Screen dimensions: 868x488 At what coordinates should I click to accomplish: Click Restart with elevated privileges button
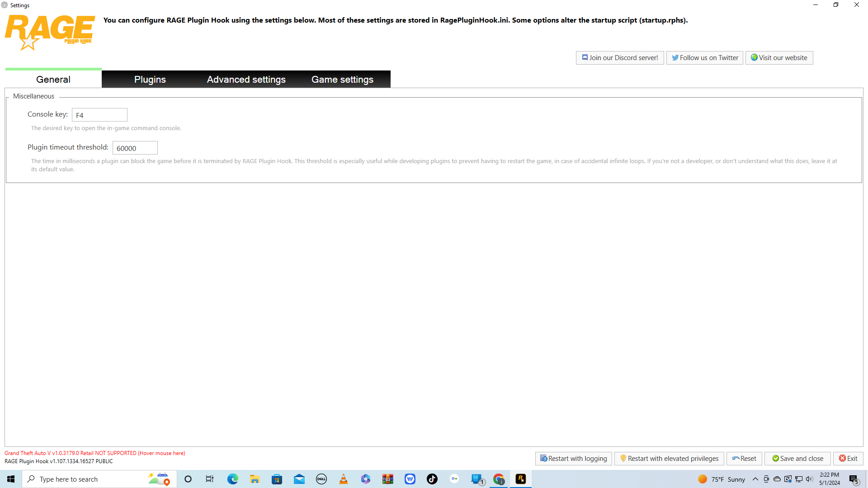(x=669, y=459)
